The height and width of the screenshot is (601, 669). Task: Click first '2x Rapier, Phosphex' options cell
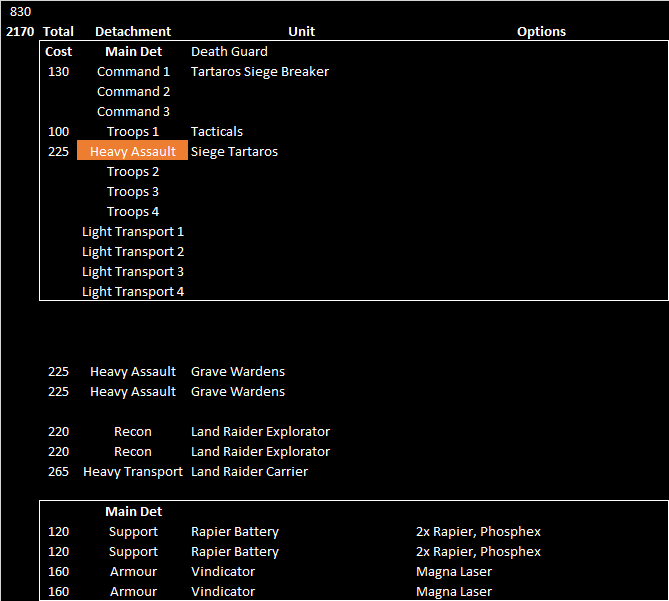coord(478,532)
